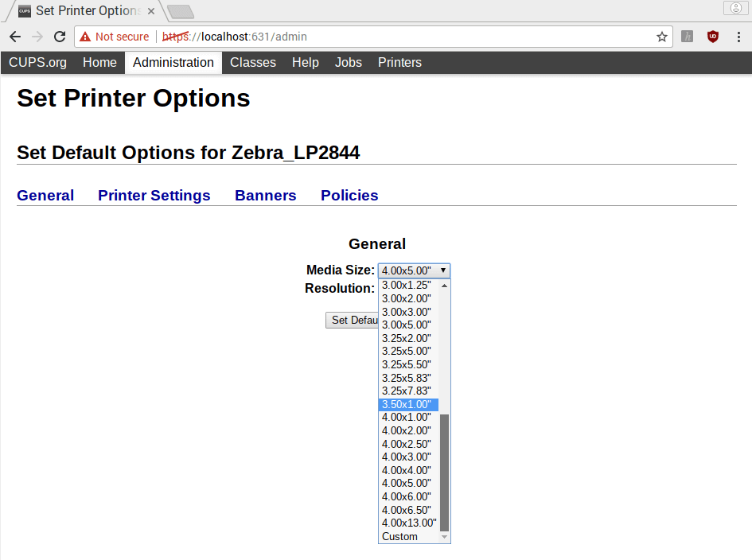Viewport: 752px width, 560px height.
Task: Pick 4.00x13.00" from the list
Action: pyautogui.click(x=408, y=523)
